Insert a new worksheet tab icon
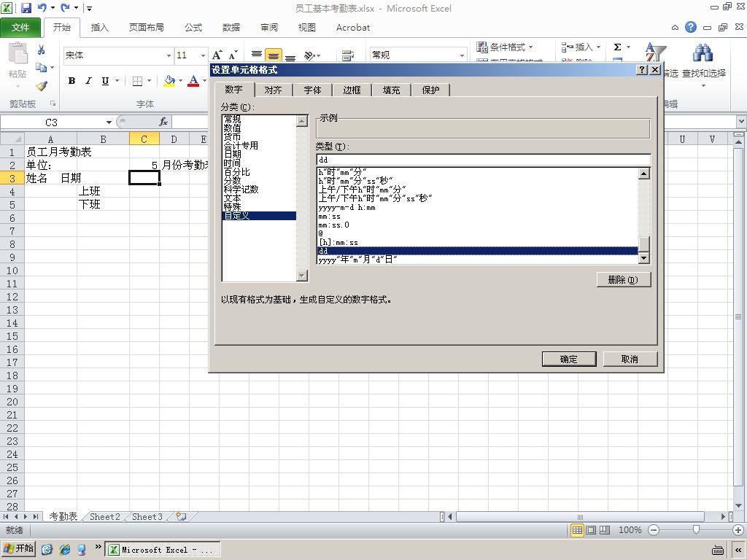The width and height of the screenshot is (747, 560). [x=181, y=517]
